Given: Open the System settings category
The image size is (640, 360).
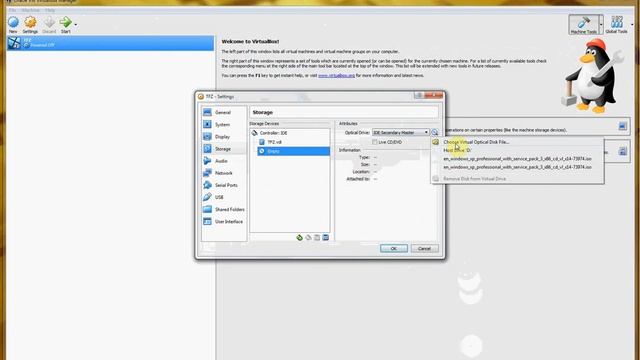Looking at the screenshot, I should tap(224, 124).
